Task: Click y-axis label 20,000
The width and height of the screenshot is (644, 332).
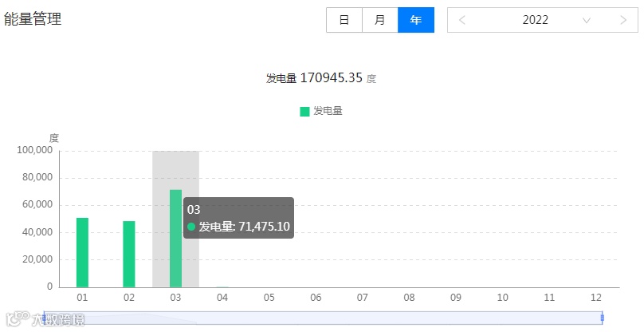Action: 37,259
